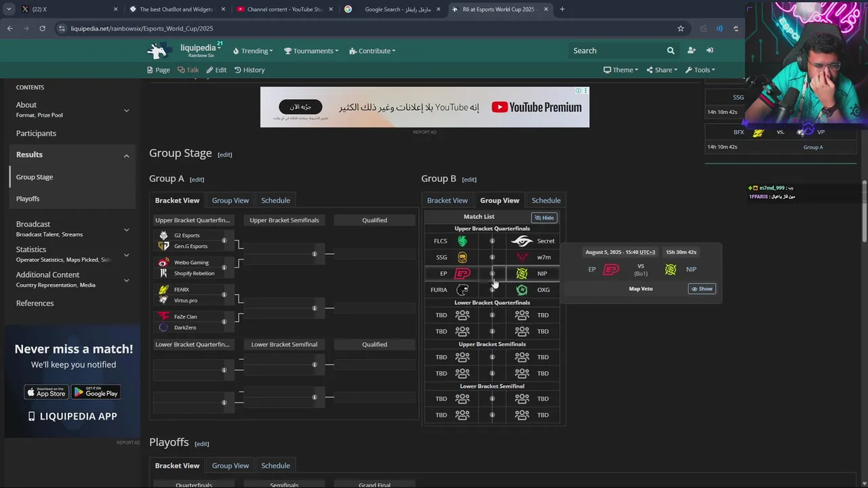
Task: Open info icon for G2 vs Gen.G match
Action: 224,241
